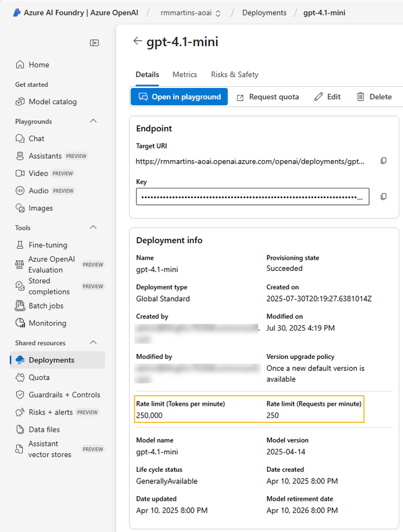The height and width of the screenshot is (532, 403).
Task: Copy the Target URI with copy icon
Action: tap(384, 161)
